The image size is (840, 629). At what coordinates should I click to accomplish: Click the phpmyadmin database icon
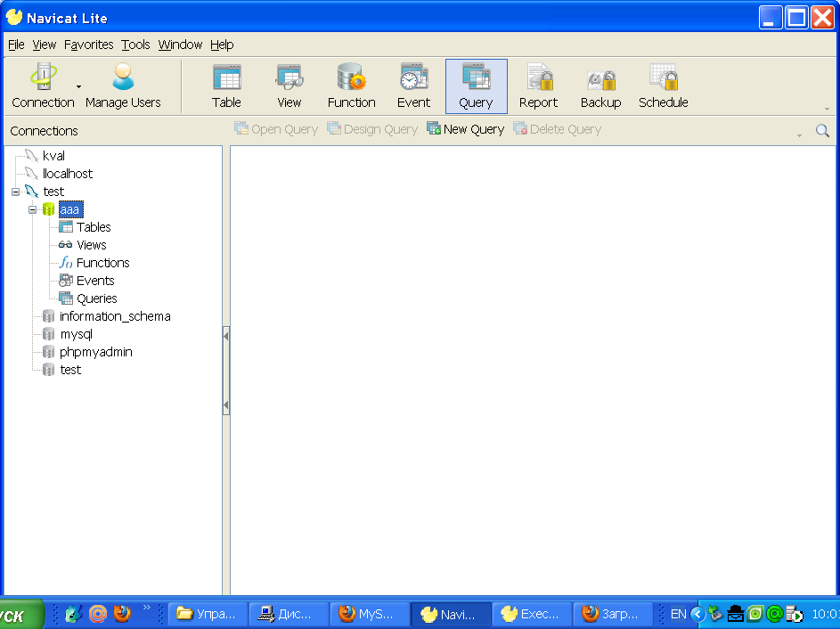[48, 352]
